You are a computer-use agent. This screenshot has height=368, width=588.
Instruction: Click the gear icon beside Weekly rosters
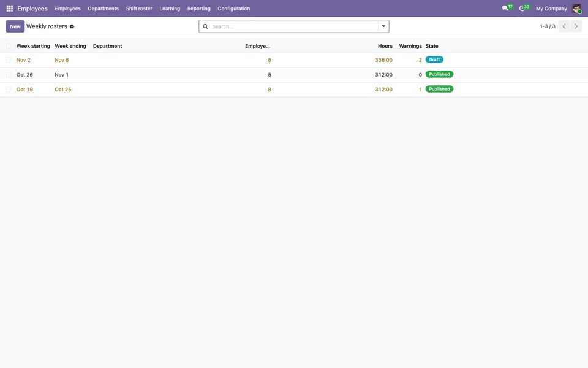[x=72, y=26]
